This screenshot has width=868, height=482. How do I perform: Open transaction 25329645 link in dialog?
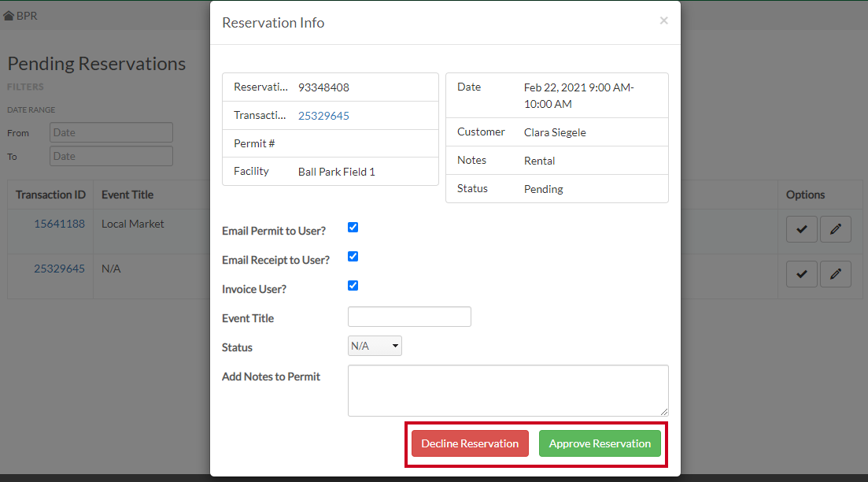click(x=324, y=116)
